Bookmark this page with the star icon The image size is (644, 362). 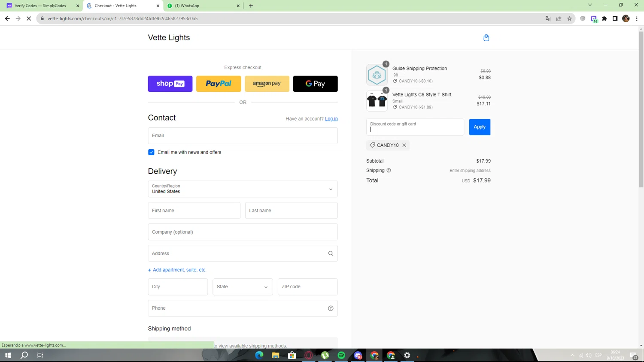569,18
